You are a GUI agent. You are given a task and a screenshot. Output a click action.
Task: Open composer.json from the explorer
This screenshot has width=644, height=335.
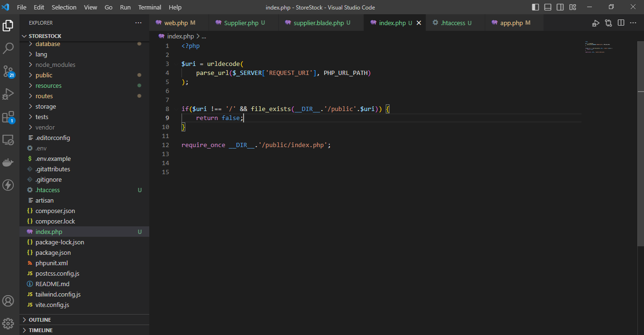click(x=55, y=211)
